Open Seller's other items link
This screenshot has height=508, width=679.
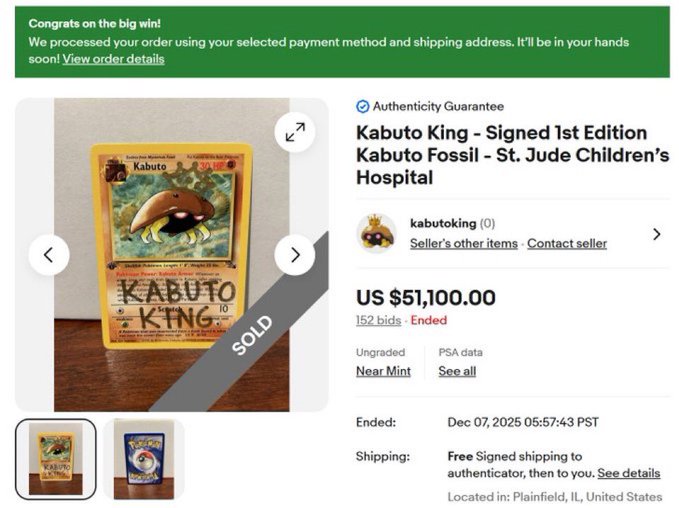[x=464, y=244]
